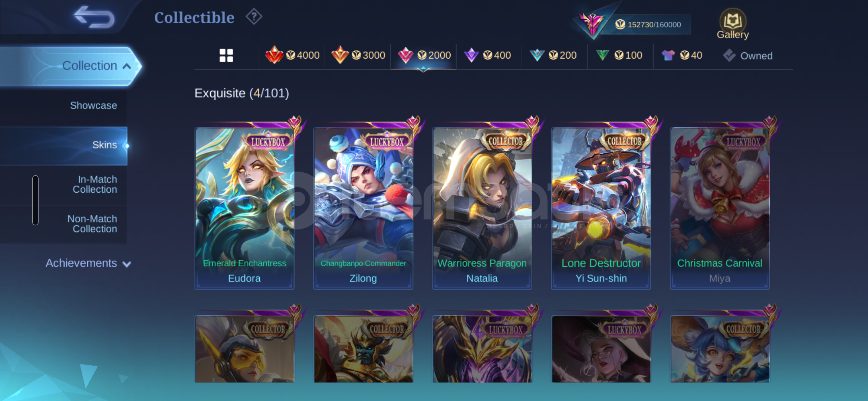Filter by the blue 200 gem tier

tap(553, 55)
